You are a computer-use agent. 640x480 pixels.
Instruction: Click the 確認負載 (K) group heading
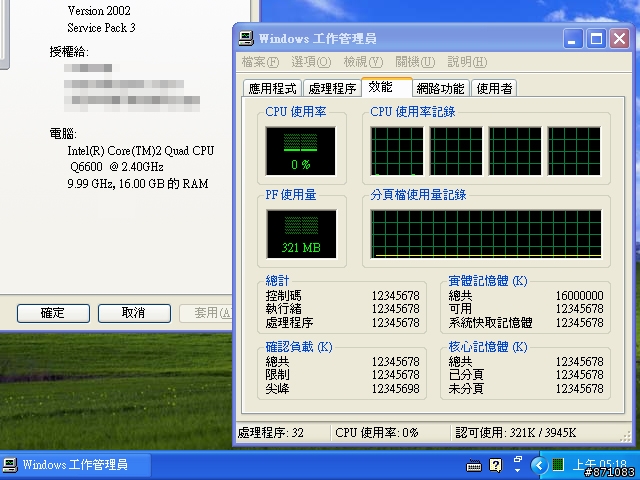tap(299, 347)
